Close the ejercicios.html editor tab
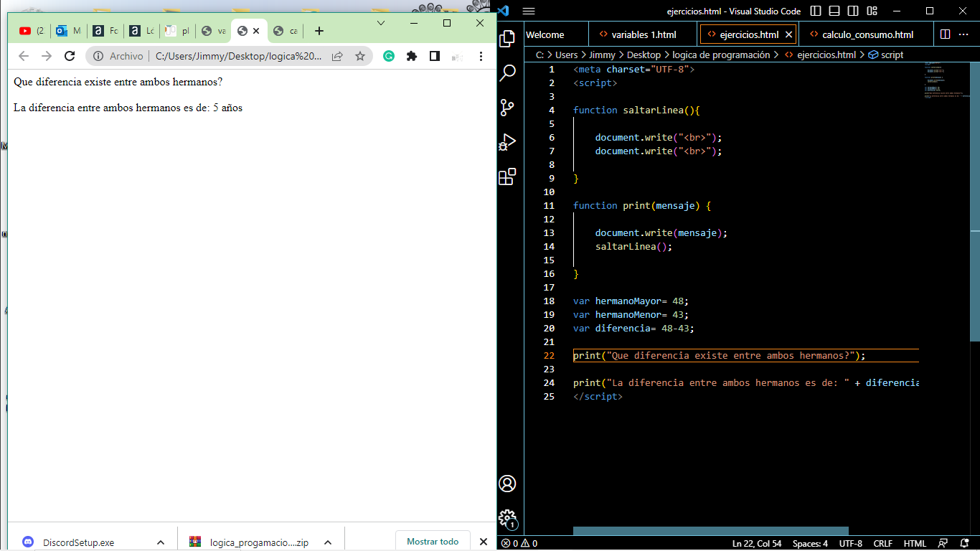Viewport: 980px width, 551px height. pyautogui.click(x=788, y=34)
